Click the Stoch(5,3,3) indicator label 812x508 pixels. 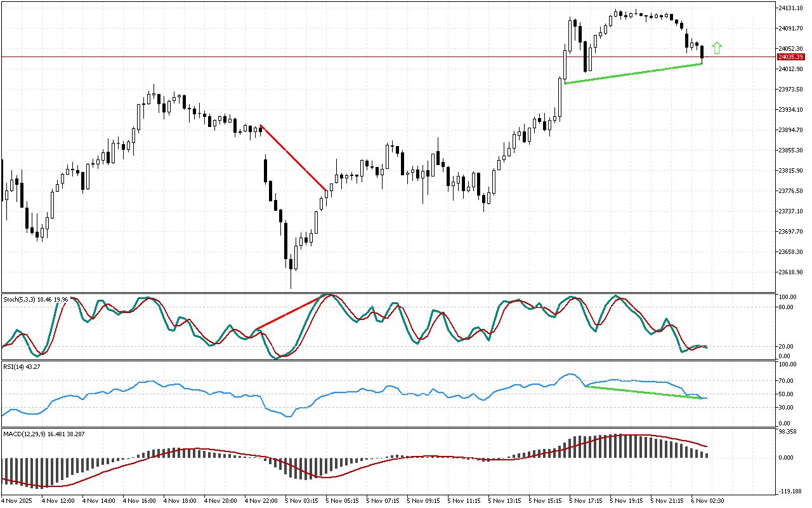(36, 298)
